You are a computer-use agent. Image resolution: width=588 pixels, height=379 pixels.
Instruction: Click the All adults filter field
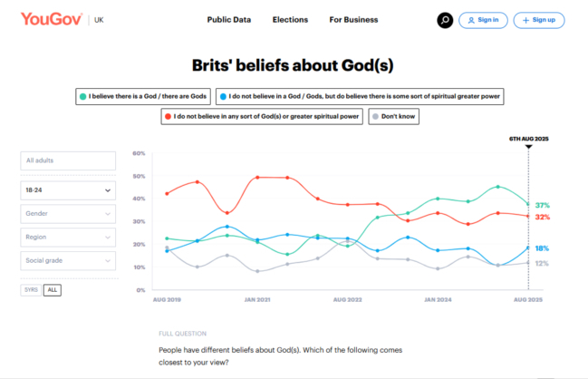point(68,160)
